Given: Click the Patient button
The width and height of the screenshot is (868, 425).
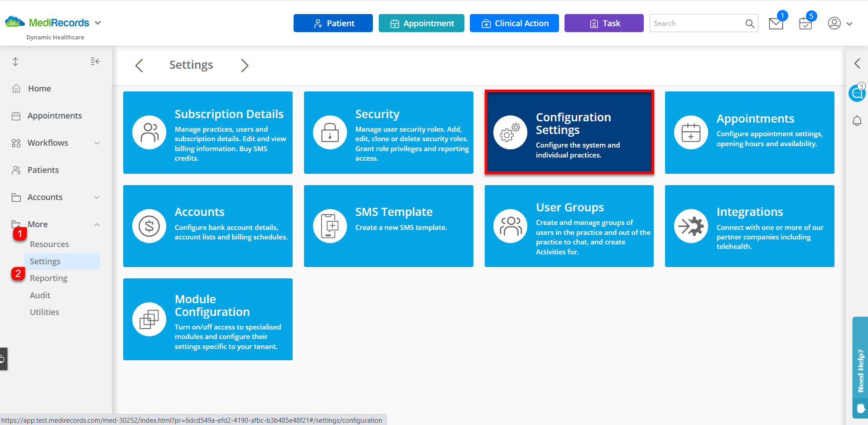Looking at the screenshot, I should (x=333, y=23).
